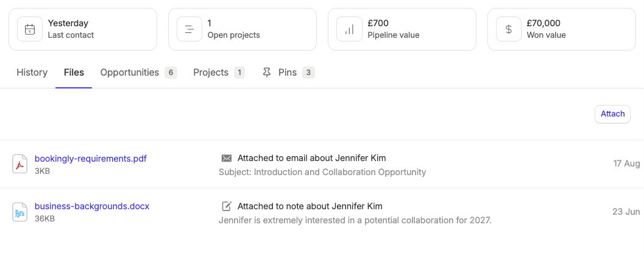Click the Open projects list icon
The height and width of the screenshot is (255, 644).
pos(189,29)
